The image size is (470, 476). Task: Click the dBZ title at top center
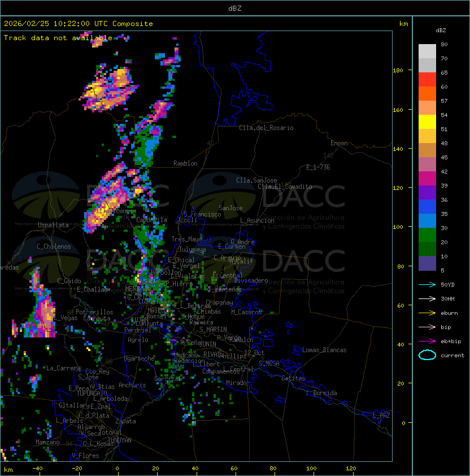pyautogui.click(x=235, y=8)
